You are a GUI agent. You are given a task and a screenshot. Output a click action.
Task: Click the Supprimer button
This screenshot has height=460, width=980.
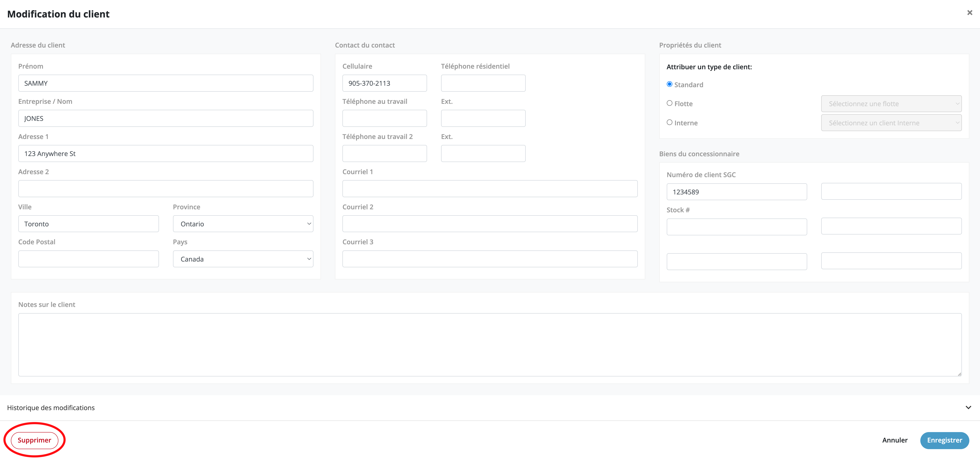(34, 440)
